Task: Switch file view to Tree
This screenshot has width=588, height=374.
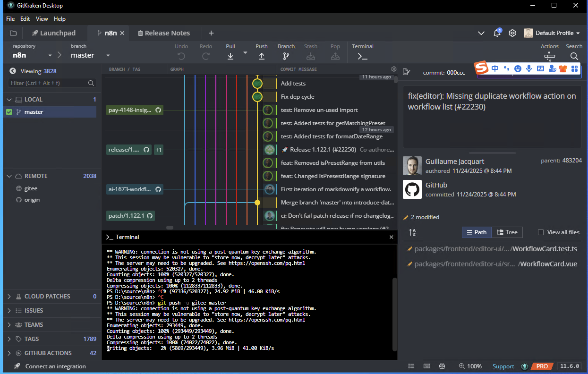Action: click(x=507, y=232)
